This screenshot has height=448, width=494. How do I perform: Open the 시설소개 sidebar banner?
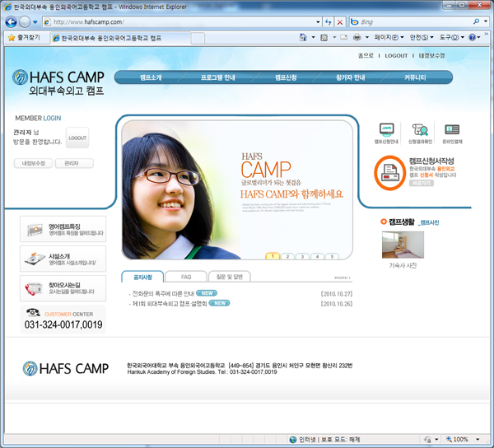[x=63, y=259]
